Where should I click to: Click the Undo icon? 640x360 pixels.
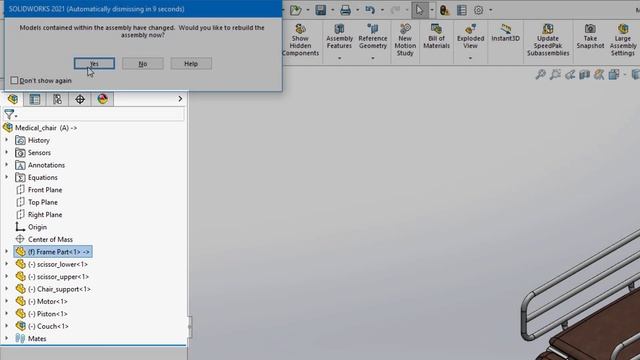(370, 10)
